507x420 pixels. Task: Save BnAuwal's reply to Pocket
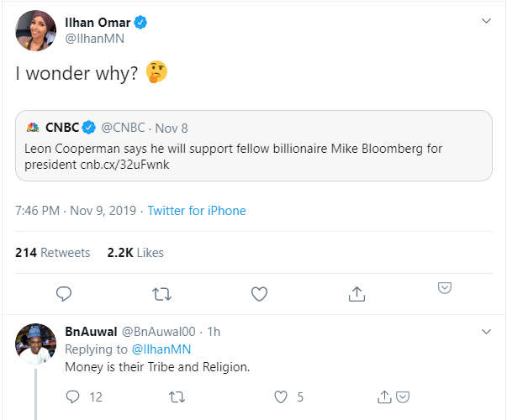tap(403, 396)
